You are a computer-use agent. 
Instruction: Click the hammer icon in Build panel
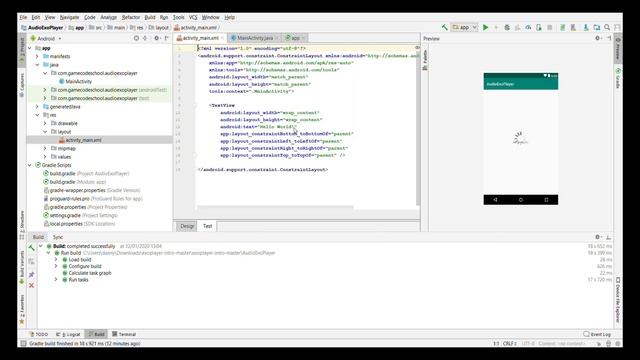[31, 248]
